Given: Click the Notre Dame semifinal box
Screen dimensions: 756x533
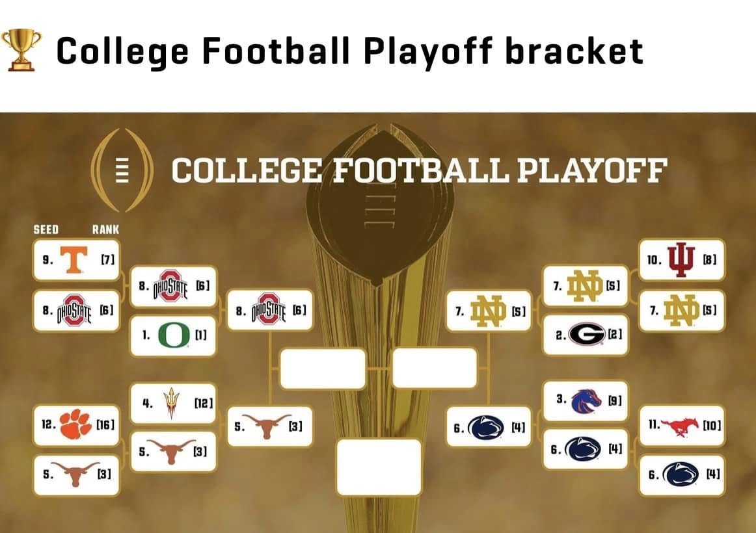Looking at the screenshot, I should (x=489, y=311).
